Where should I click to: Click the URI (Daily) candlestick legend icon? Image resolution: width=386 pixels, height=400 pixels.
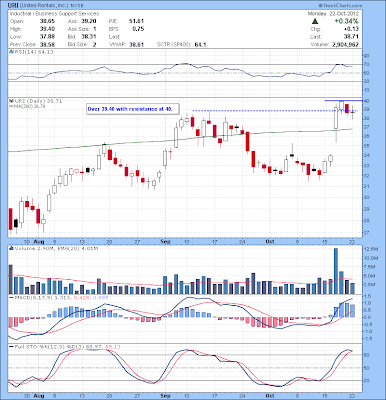click(11, 101)
